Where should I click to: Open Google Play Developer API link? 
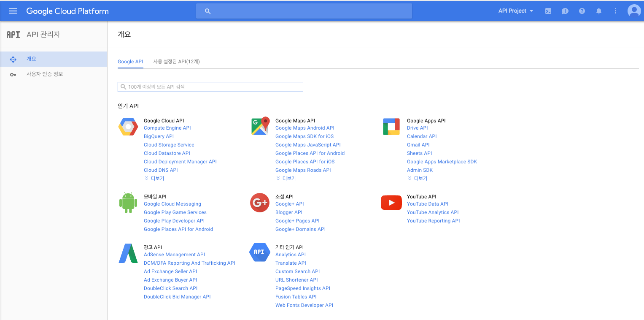[x=174, y=221]
